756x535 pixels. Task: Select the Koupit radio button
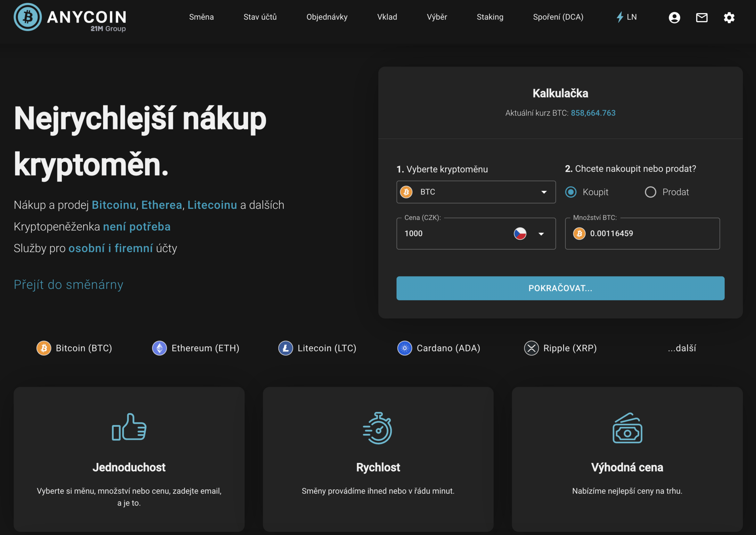pyautogui.click(x=571, y=192)
